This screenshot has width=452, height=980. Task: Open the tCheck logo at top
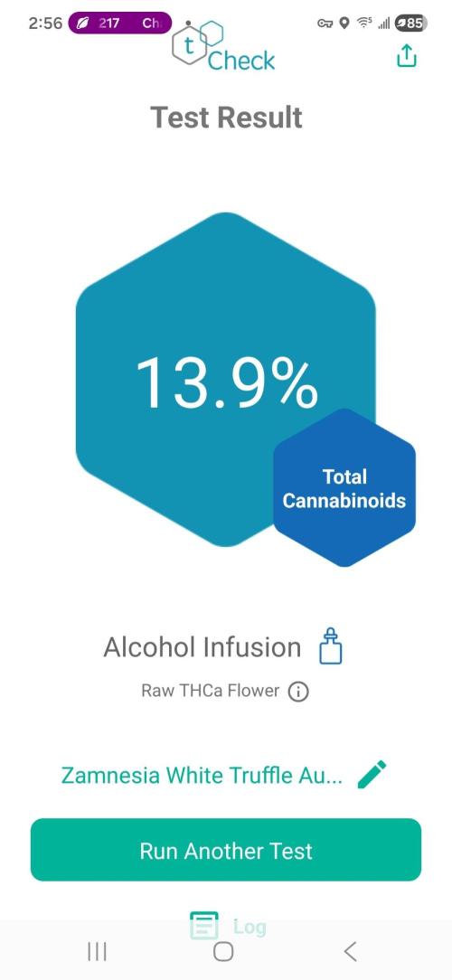point(224,45)
